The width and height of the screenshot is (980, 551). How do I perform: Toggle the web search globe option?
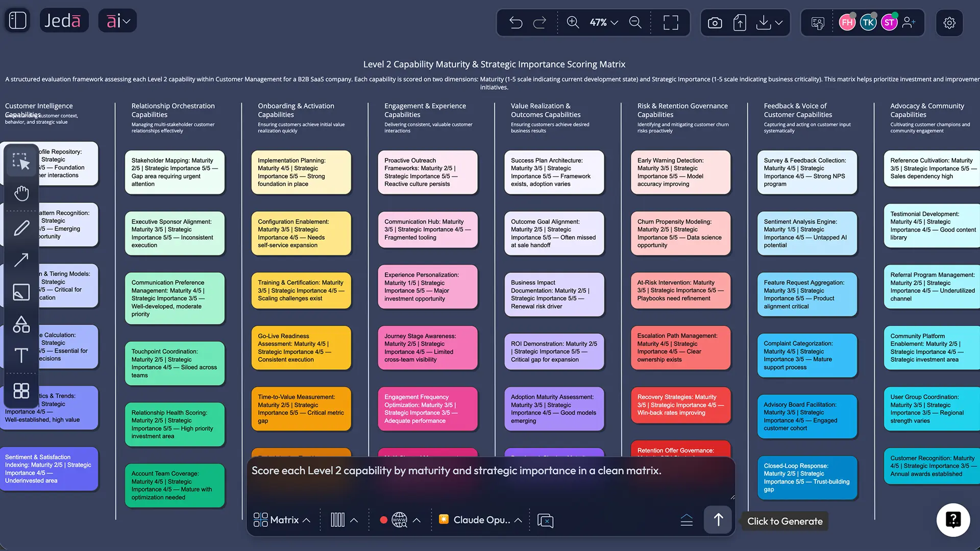tap(400, 519)
